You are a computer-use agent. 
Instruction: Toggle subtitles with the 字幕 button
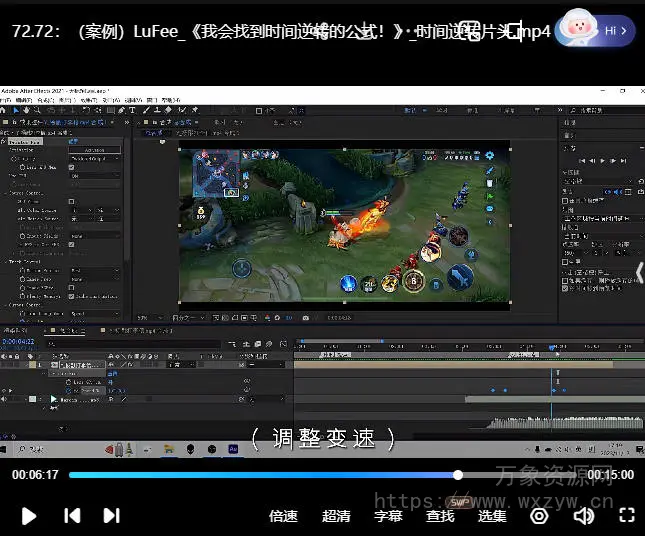click(x=388, y=516)
